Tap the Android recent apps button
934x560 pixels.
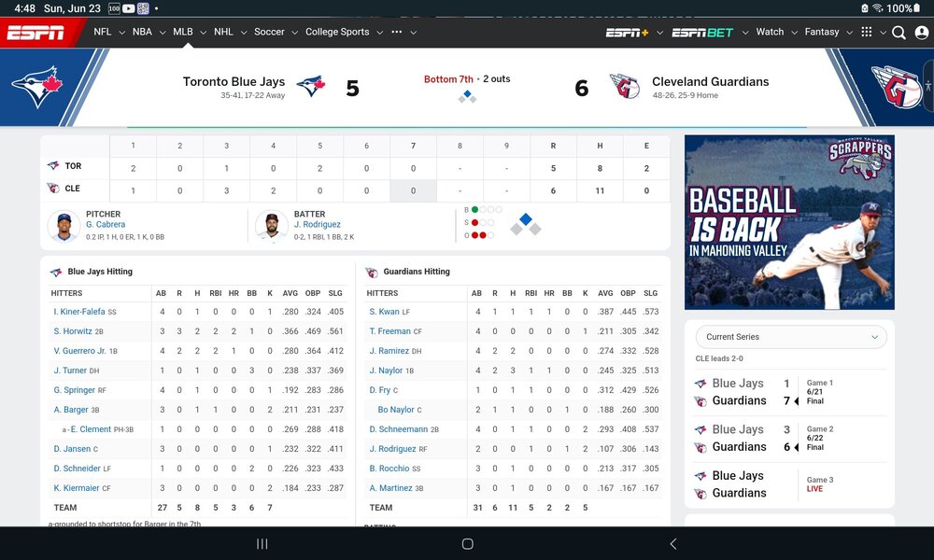(x=262, y=544)
